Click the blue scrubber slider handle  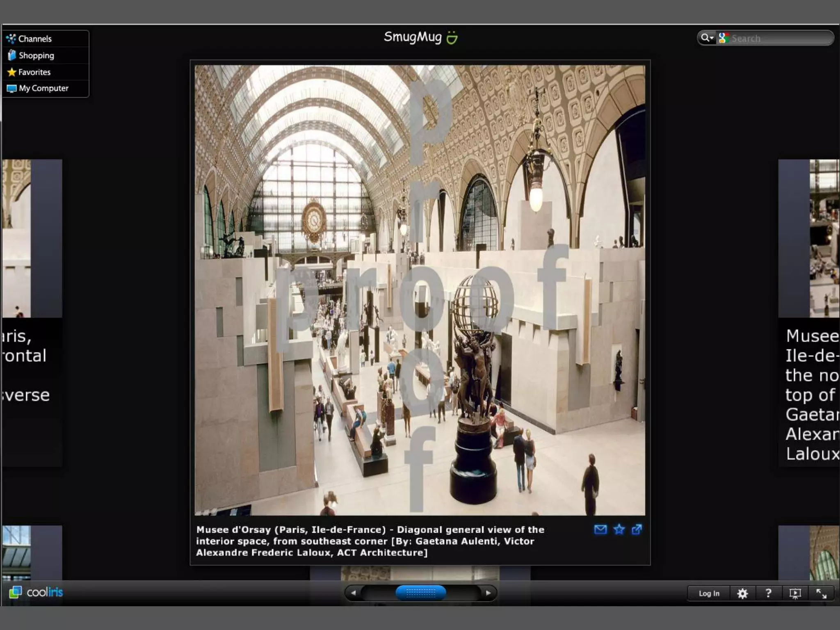point(420,593)
